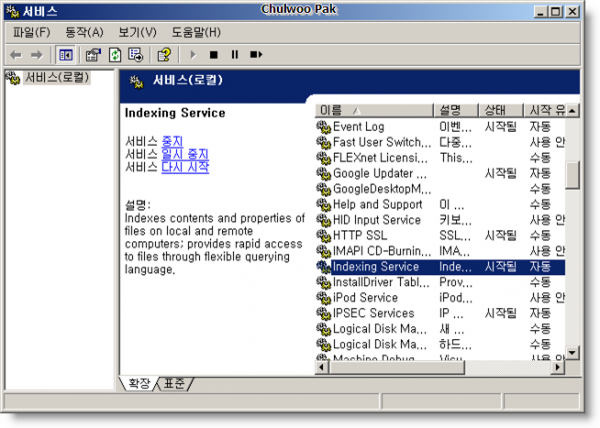The image size is (600, 428).
Task: Click the vertical scrollbar up arrow
Action: (572, 111)
